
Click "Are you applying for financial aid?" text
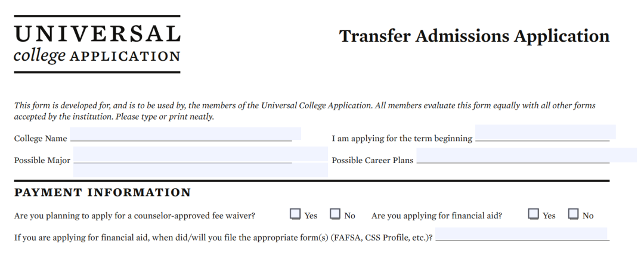pyautogui.click(x=436, y=216)
